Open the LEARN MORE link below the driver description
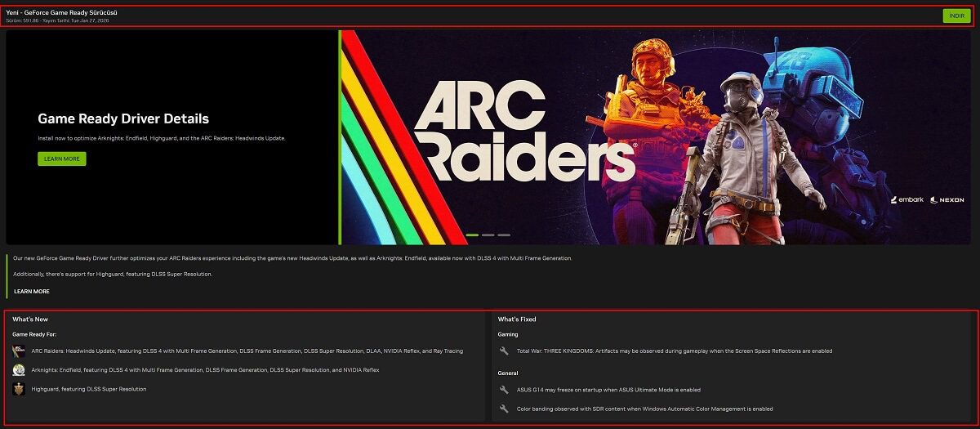Screen dimensions: 980x429 point(32,292)
